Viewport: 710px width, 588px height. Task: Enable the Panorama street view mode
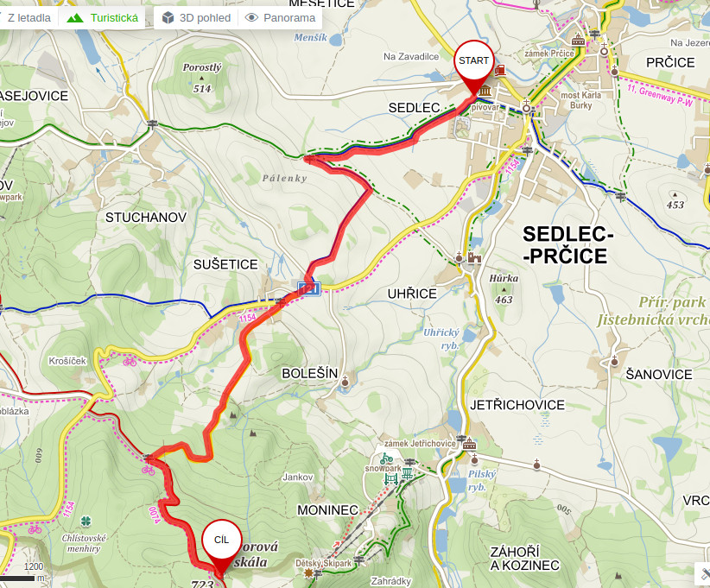[281, 18]
